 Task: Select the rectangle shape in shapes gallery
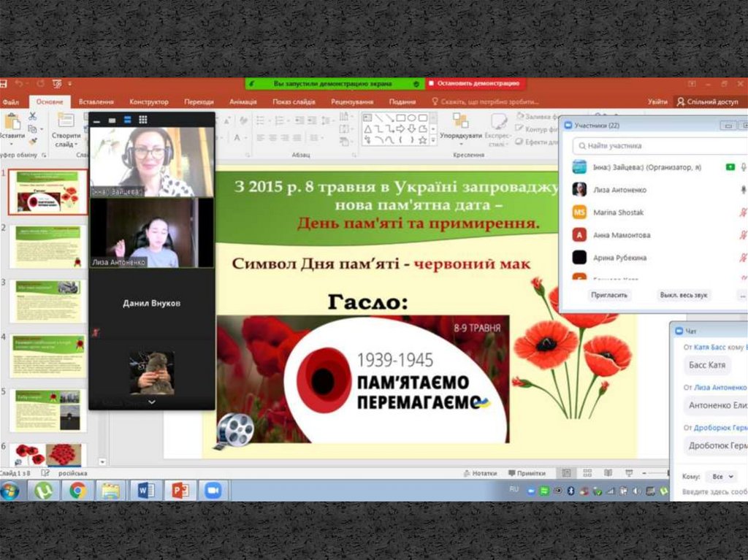(401, 118)
